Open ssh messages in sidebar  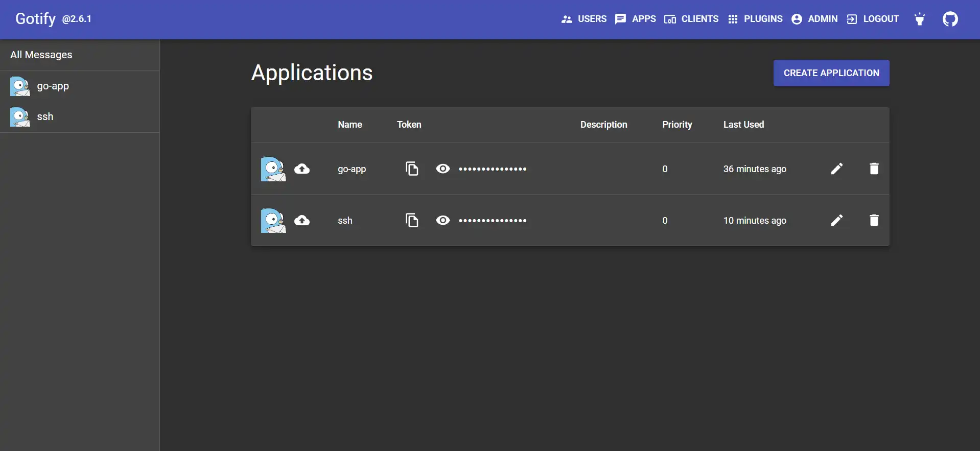pos(80,116)
